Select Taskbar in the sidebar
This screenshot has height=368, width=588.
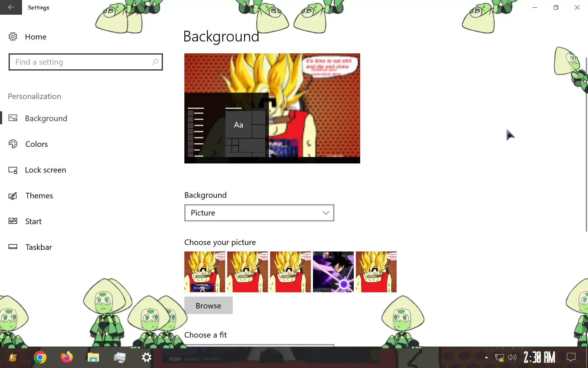[39, 247]
